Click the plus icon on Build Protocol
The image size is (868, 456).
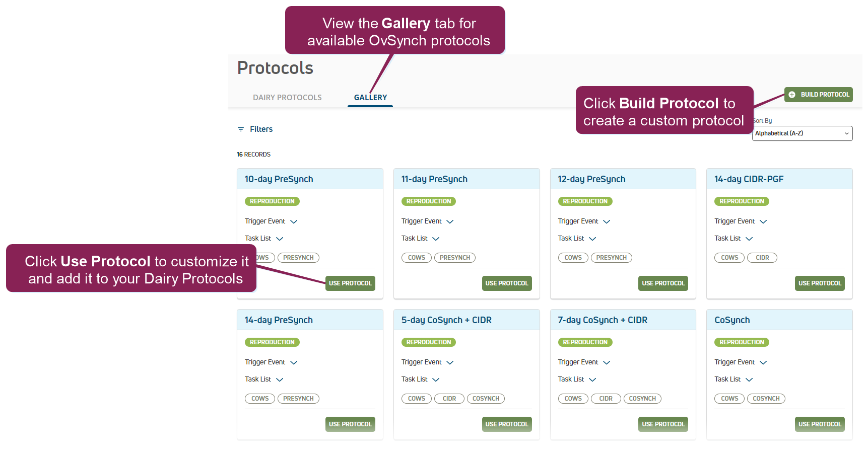tap(792, 95)
